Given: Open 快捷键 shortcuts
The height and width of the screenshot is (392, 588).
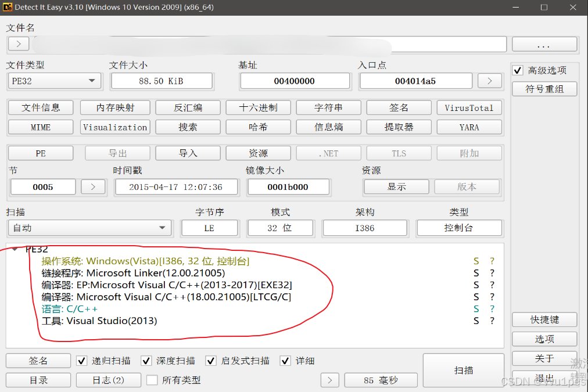Looking at the screenshot, I should click(x=544, y=319).
